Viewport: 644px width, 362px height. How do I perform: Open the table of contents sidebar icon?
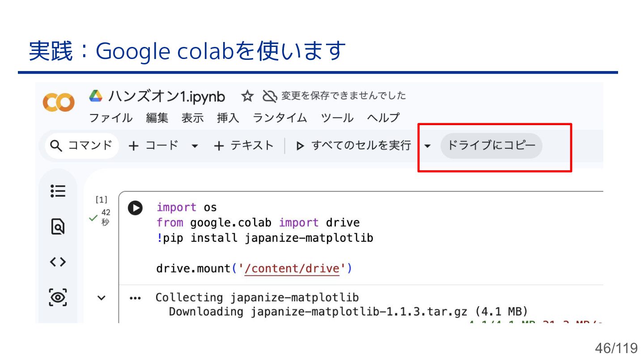(58, 191)
